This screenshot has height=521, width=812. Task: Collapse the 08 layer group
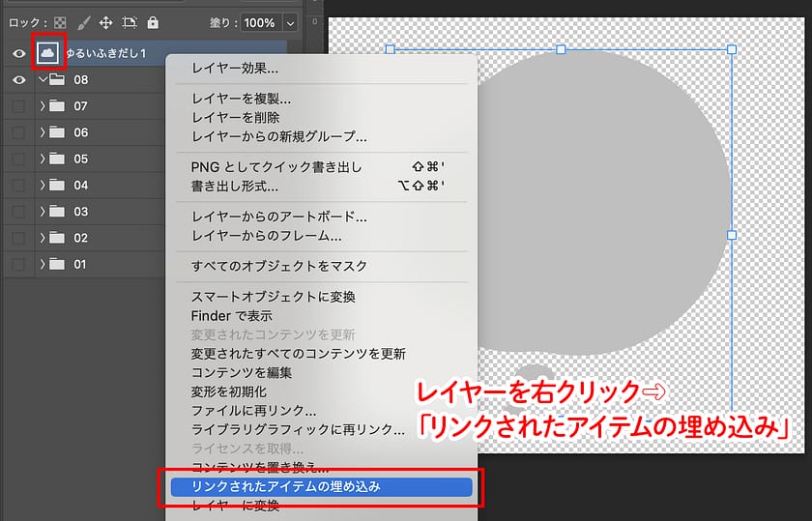pos(43,80)
